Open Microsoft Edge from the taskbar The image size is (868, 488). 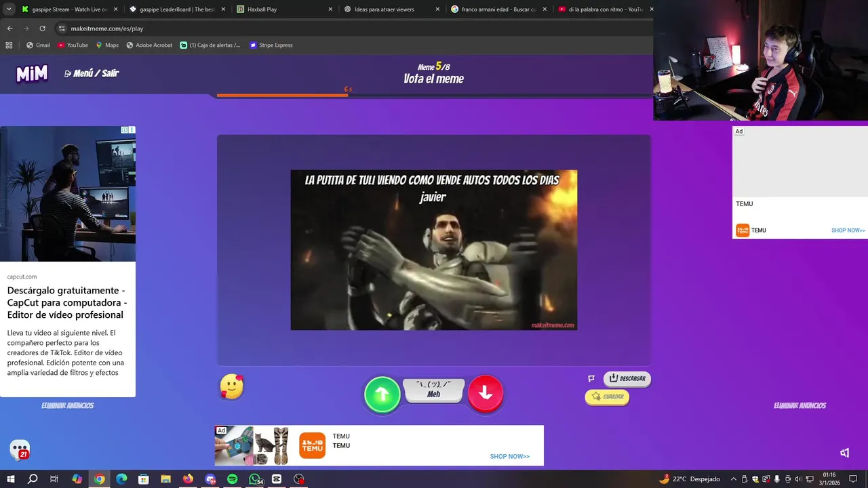pyautogui.click(x=121, y=479)
